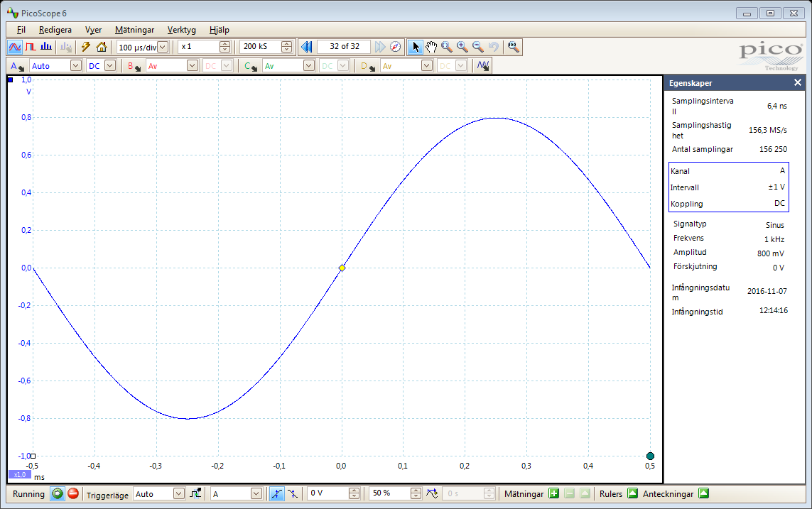Screen dimensions: 812x509
Task: Open channel A DC coupling dropdown
Action: coord(110,66)
